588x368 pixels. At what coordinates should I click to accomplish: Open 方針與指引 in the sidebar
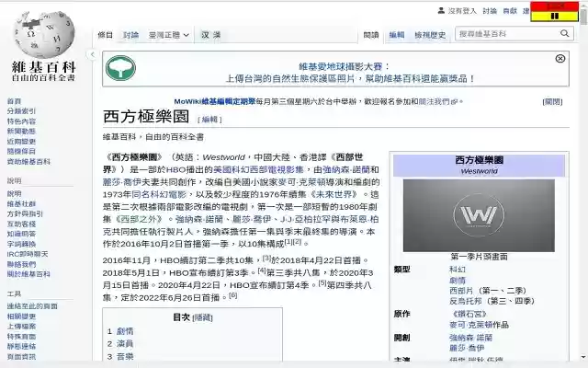pyautogui.click(x=25, y=213)
